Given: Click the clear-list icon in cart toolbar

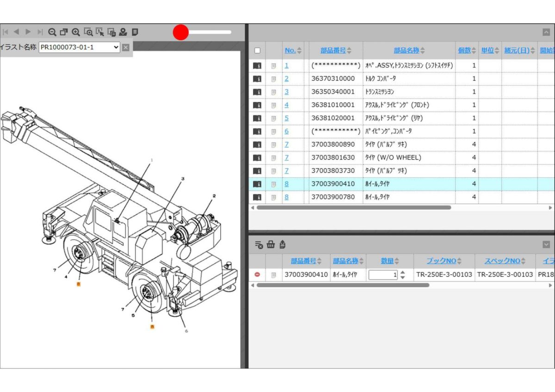Looking at the screenshot, I should tap(259, 245).
